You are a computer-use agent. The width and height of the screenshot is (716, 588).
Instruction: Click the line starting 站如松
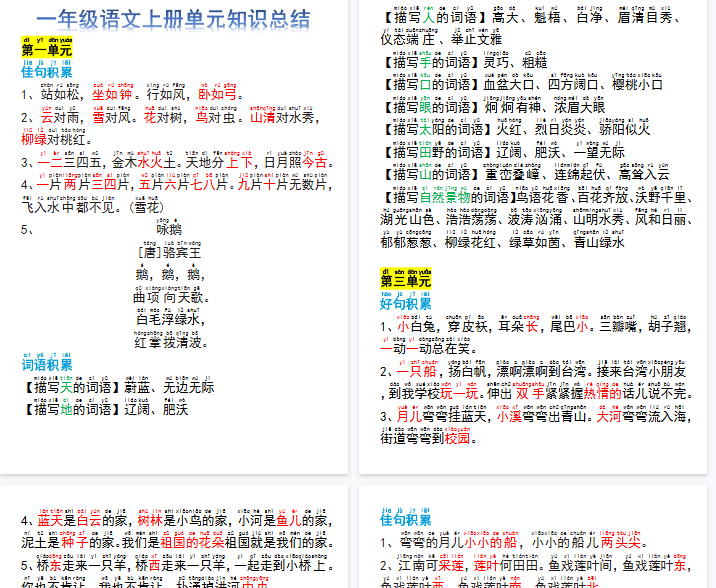[133, 92]
